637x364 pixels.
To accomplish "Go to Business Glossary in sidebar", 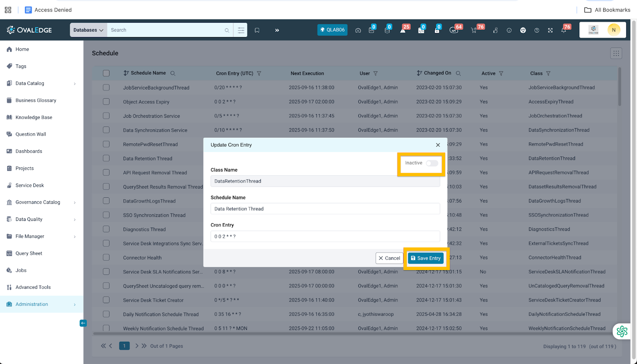I will [x=36, y=100].
